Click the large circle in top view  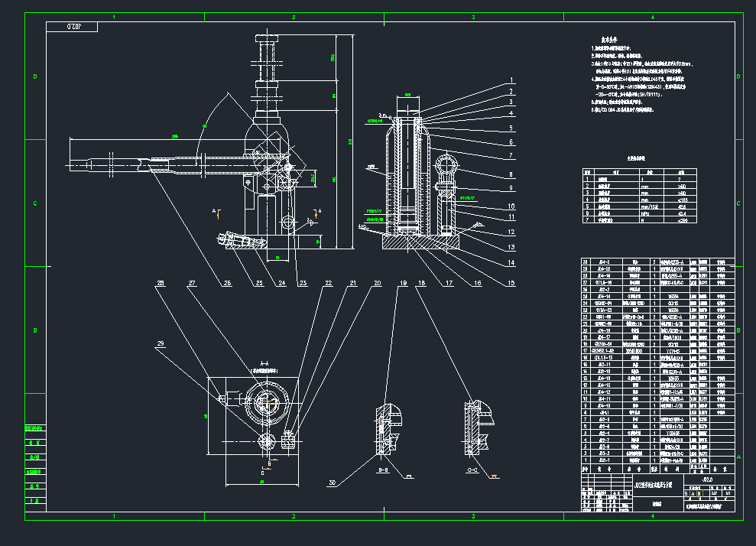(266, 398)
